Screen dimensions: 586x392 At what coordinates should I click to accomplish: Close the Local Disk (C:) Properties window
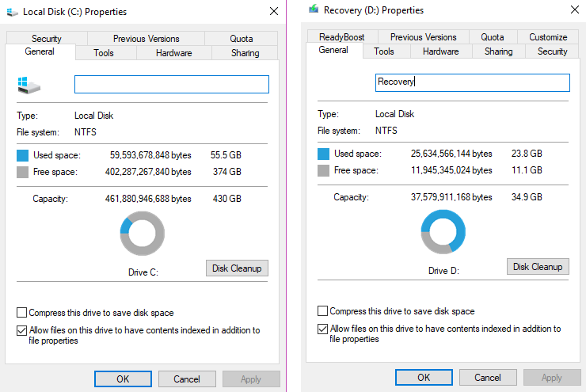tap(274, 11)
